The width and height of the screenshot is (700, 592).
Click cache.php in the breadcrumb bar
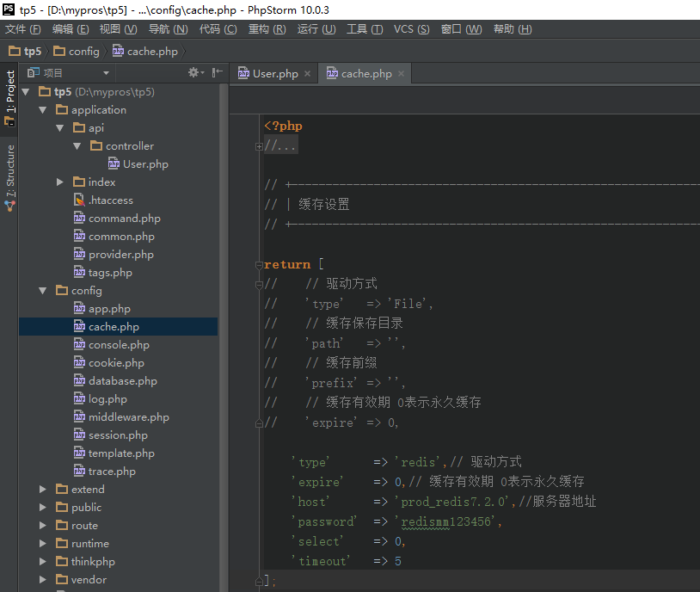pyautogui.click(x=152, y=52)
